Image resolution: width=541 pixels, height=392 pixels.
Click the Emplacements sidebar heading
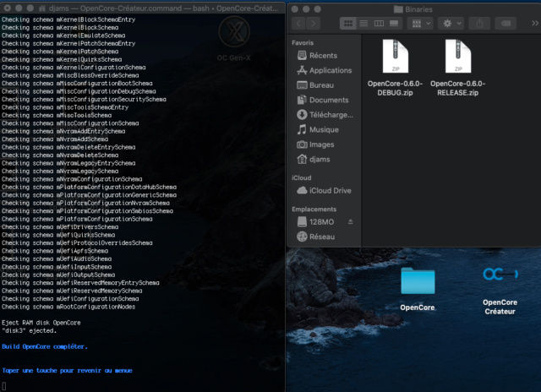tap(314, 210)
